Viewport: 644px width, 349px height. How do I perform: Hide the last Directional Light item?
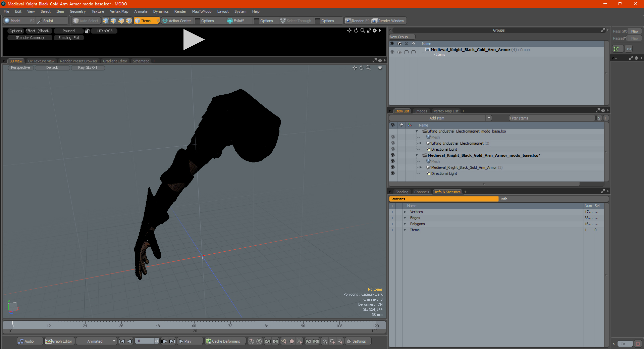[392, 173]
